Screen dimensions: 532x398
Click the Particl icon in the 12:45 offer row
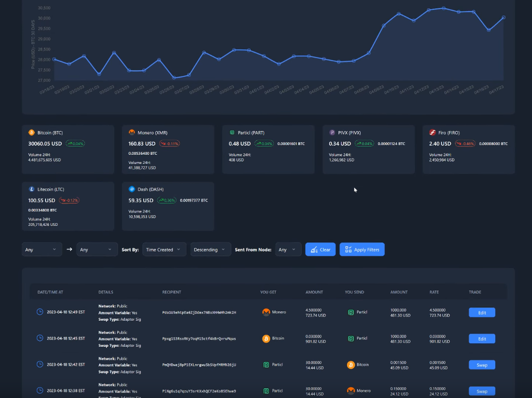(x=351, y=339)
